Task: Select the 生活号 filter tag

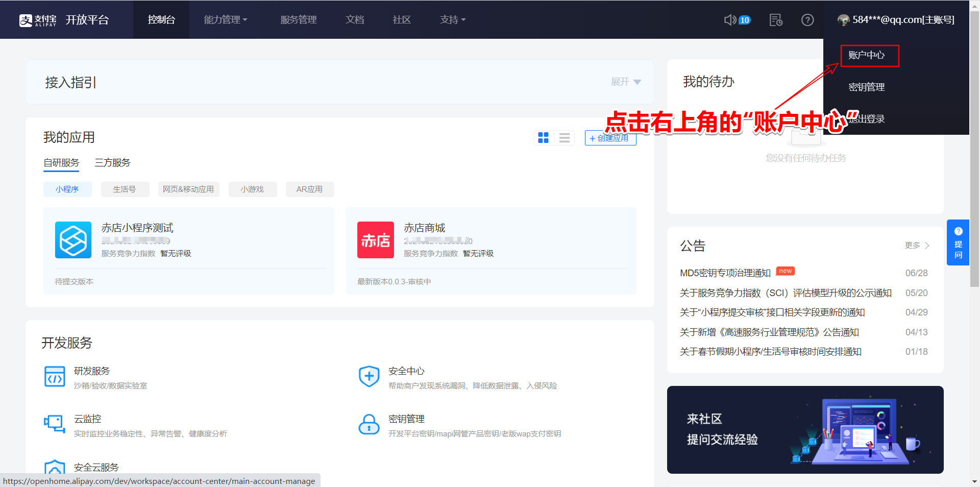Action: click(x=125, y=189)
